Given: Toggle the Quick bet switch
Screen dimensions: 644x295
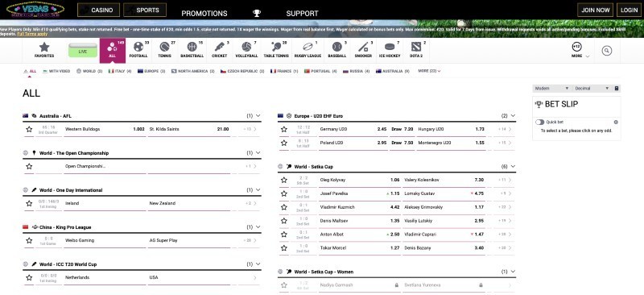Looking at the screenshot, I should click(539, 123).
